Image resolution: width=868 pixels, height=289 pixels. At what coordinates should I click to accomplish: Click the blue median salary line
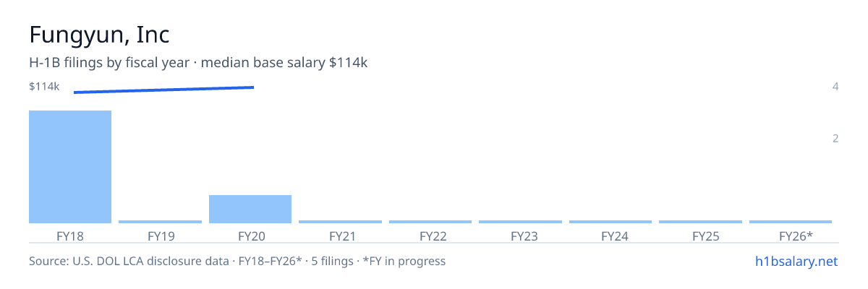163,90
